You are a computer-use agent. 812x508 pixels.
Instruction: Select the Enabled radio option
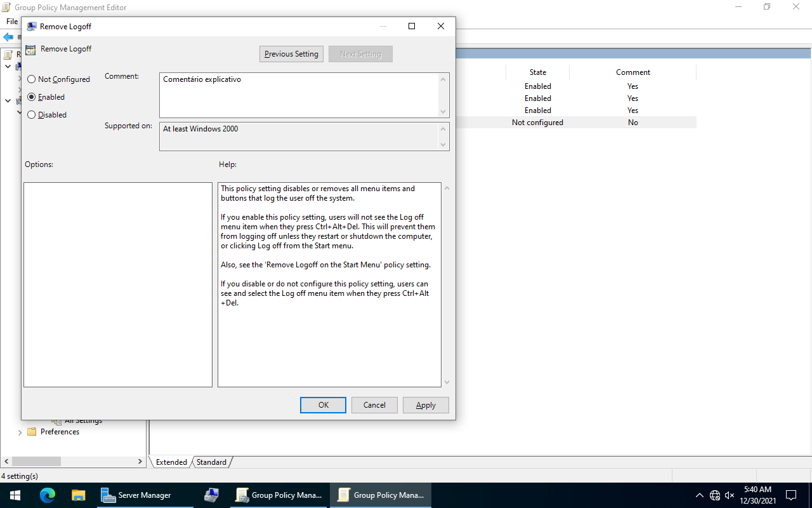(x=32, y=97)
